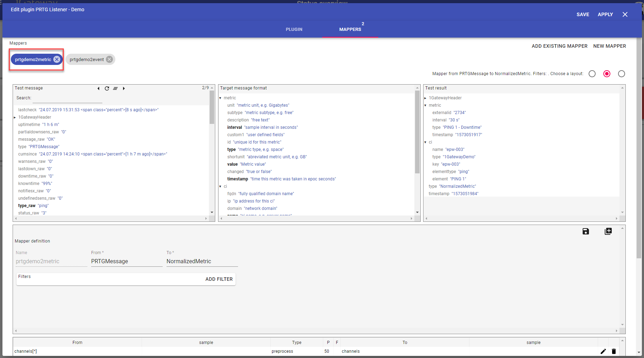The height and width of the screenshot is (358, 644).
Task: Expand 1GatewayHeader in Test message tree
Action: coord(15,117)
